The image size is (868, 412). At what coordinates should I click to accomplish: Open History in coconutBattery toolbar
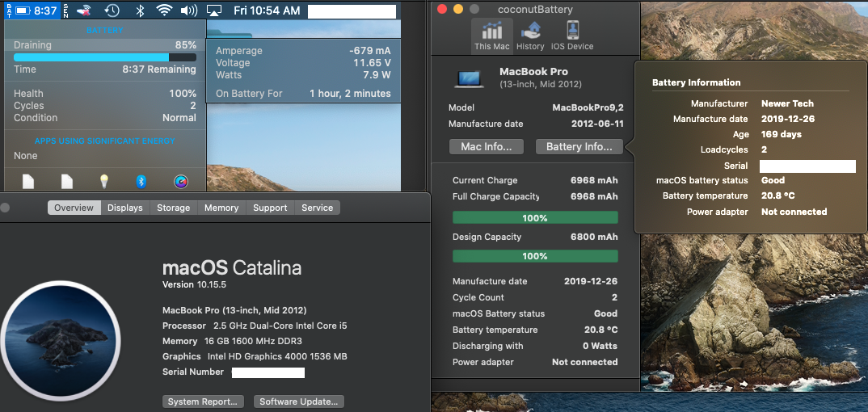click(530, 36)
